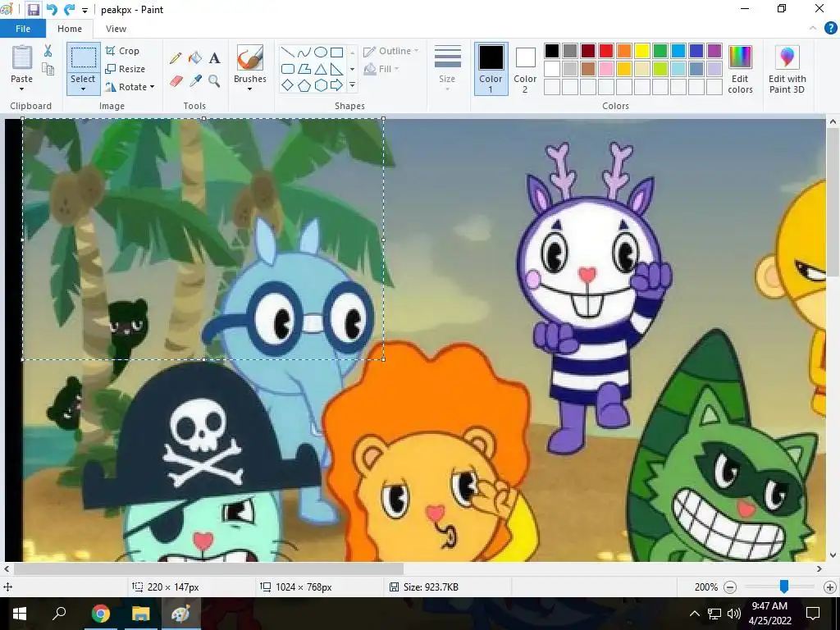840x630 pixels.
Task: Select the Right arrow shape
Action: pyautogui.click(x=336, y=84)
